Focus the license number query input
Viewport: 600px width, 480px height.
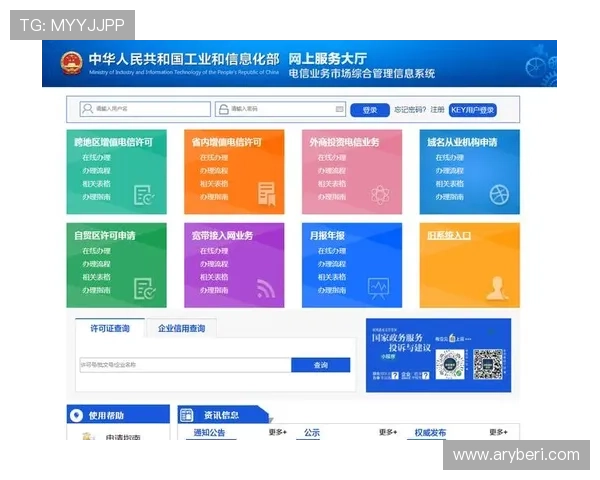[186, 365]
